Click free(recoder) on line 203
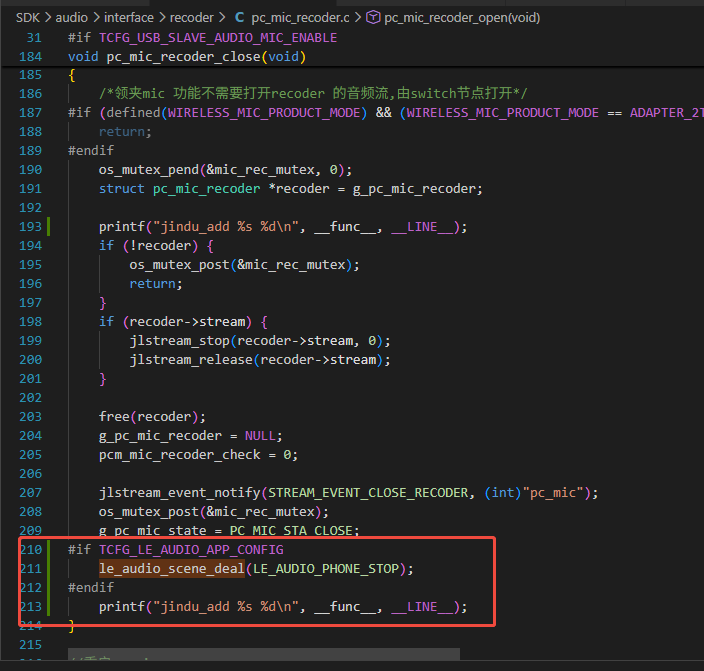The width and height of the screenshot is (704, 671). click(x=152, y=417)
